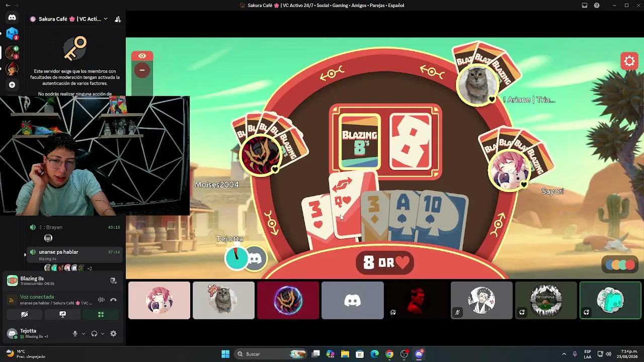Open Discord user settings gear
644x362 pixels.
pos(113,333)
